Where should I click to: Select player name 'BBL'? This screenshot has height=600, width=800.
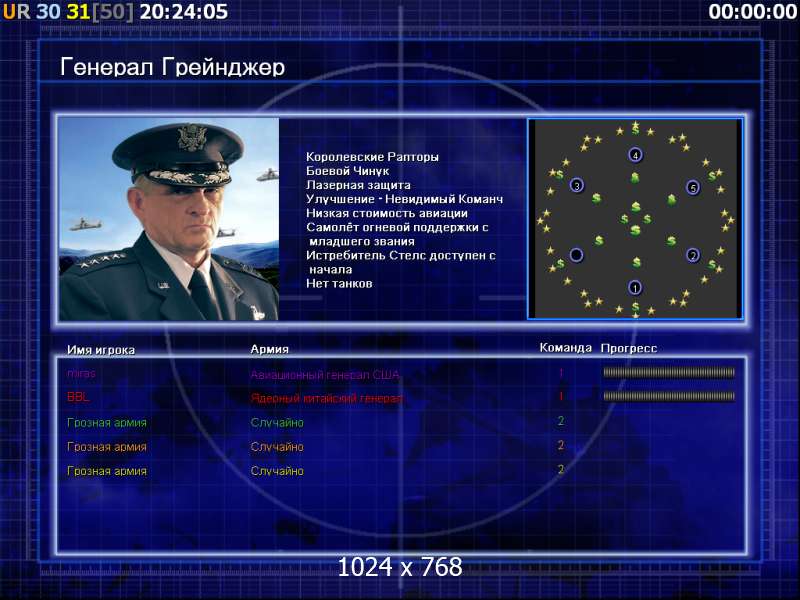point(78,397)
